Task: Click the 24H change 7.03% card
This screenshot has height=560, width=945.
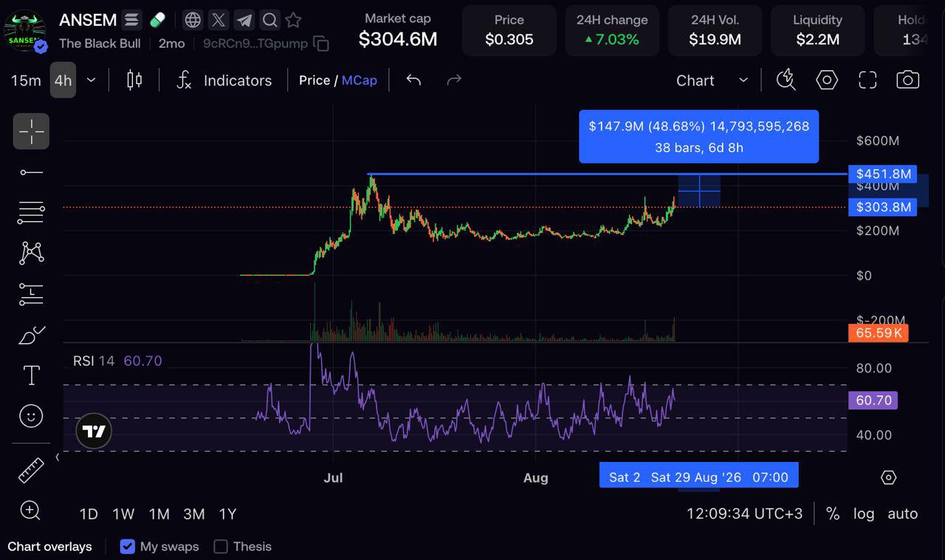Action: click(612, 30)
